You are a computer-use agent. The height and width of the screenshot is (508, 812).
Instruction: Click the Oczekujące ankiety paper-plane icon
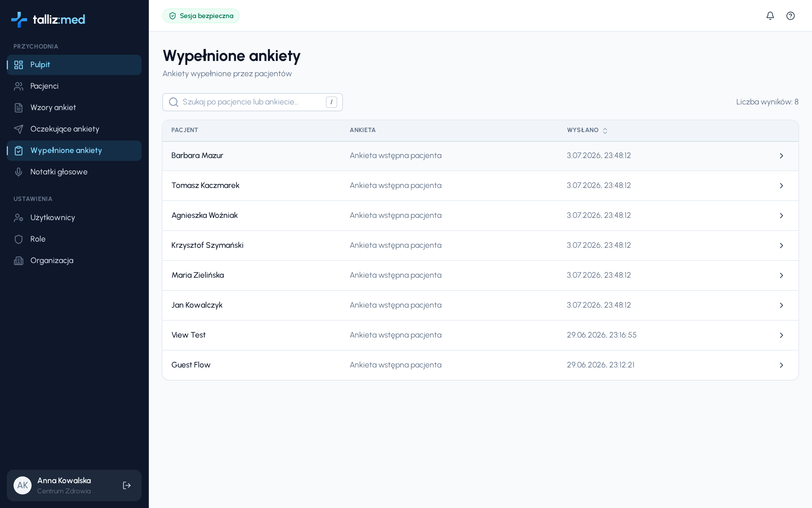18,129
